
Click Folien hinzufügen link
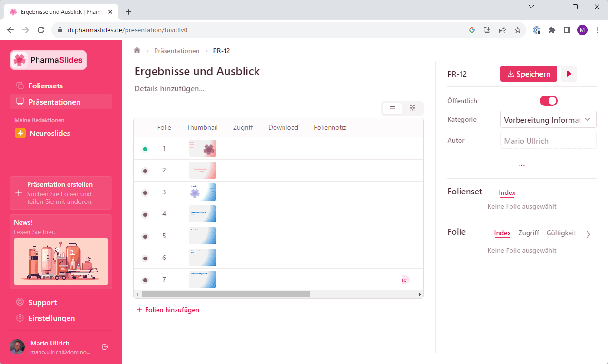[x=168, y=310]
